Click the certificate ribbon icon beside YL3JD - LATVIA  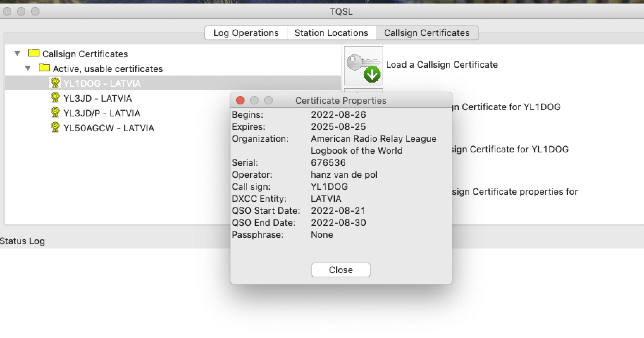(55, 98)
